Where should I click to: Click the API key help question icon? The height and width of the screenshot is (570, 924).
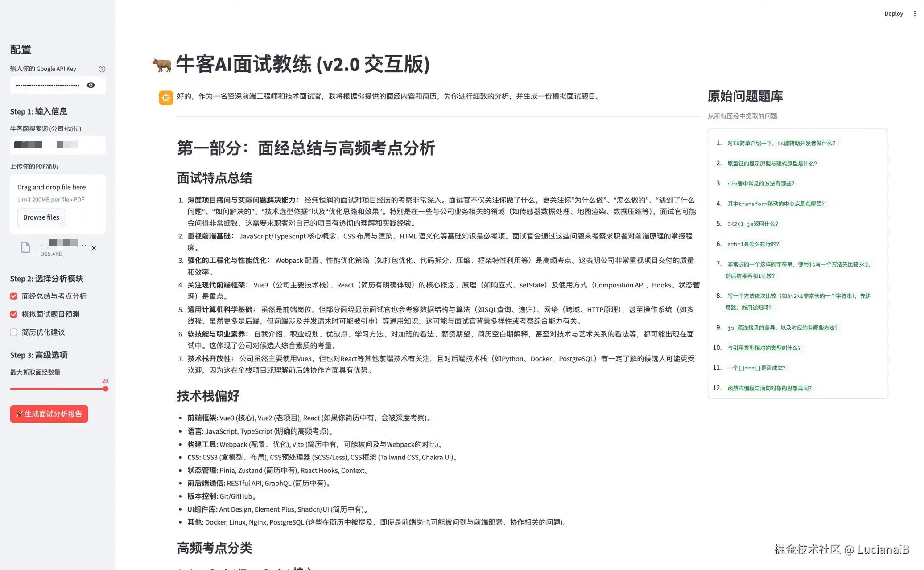point(102,69)
